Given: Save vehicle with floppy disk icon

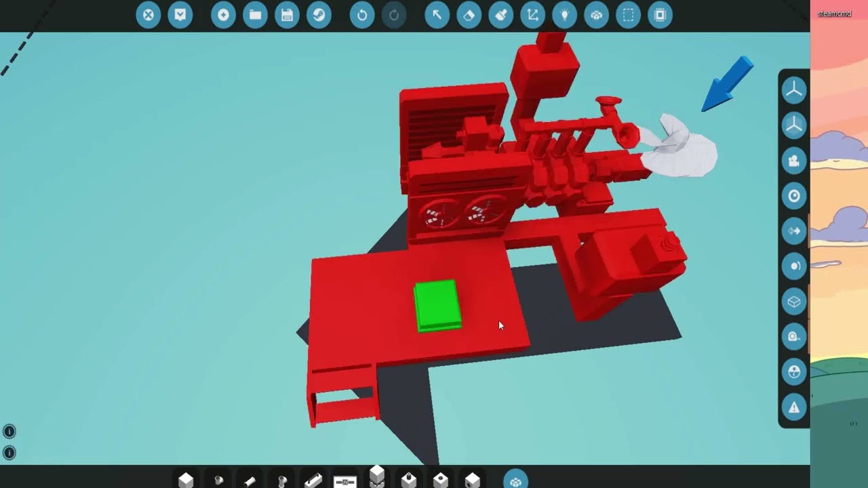Looking at the screenshot, I should click(288, 15).
